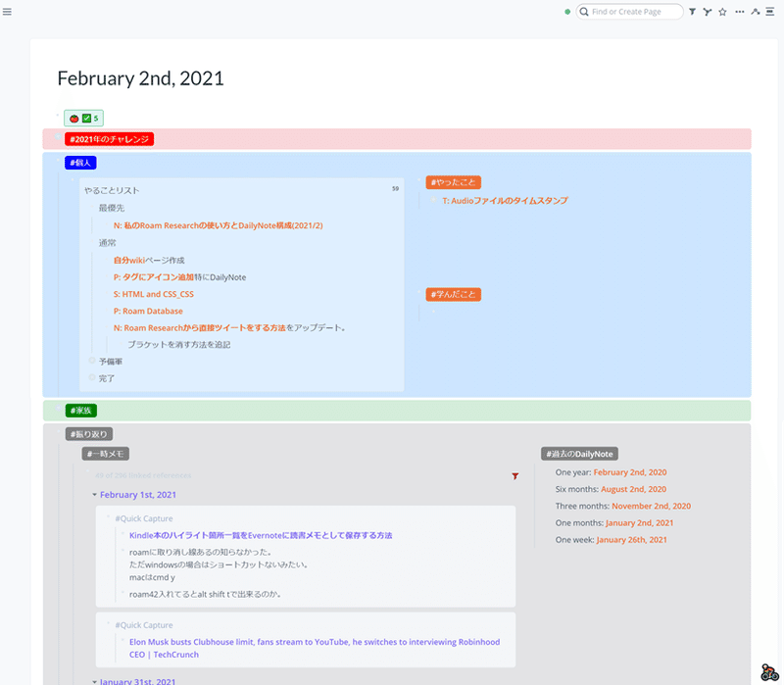Image resolution: width=784 pixels, height=685 pixels.
Task: Click the filter icon in the top bar
Action: pos(693,11)
